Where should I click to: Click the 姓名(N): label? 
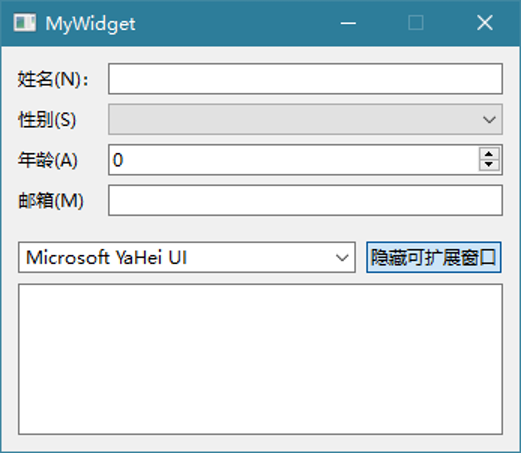[x=53, y=79]
